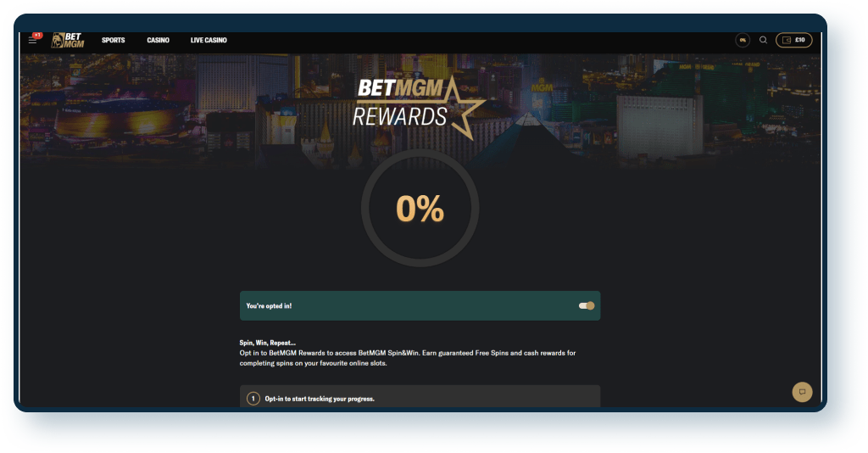Click the wallet icon beside the balance

click(x=786, y=40)
